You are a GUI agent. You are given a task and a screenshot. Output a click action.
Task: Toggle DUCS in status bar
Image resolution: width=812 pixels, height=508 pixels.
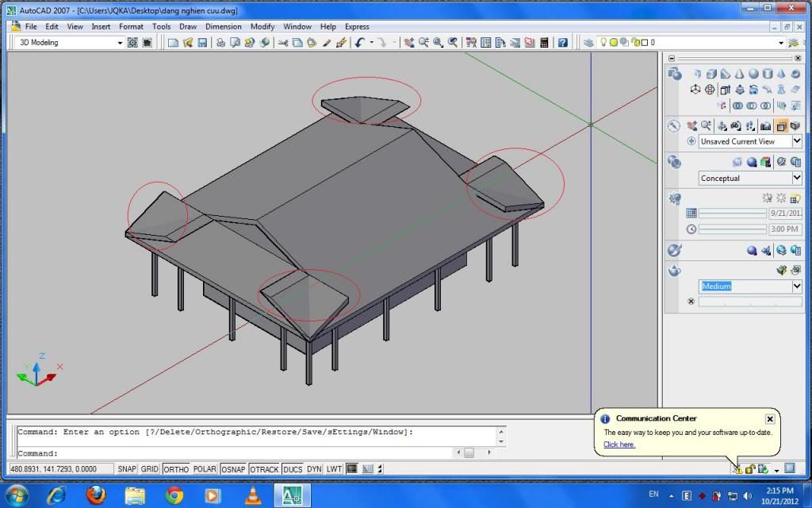click(293, 469)
